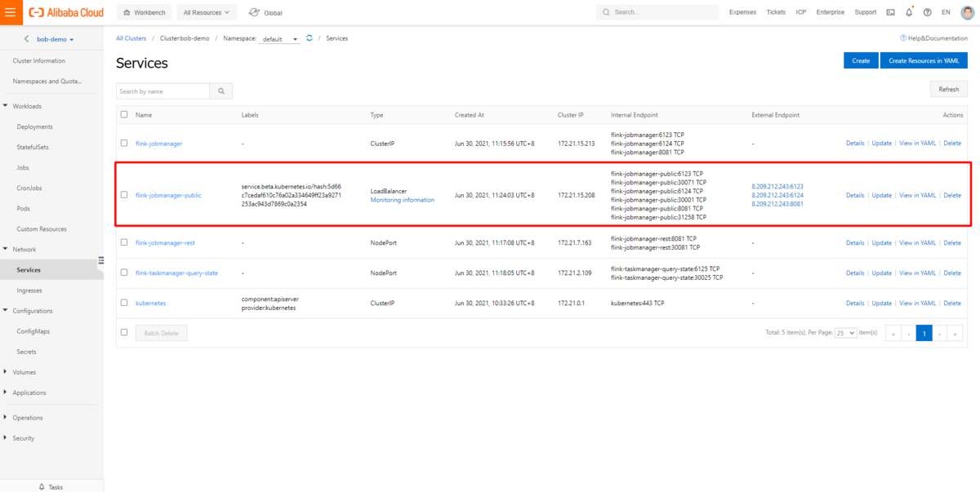This screenshot has height=492, width=980.
Task: Open Deployments in sidebar
Action: point(35,126)
